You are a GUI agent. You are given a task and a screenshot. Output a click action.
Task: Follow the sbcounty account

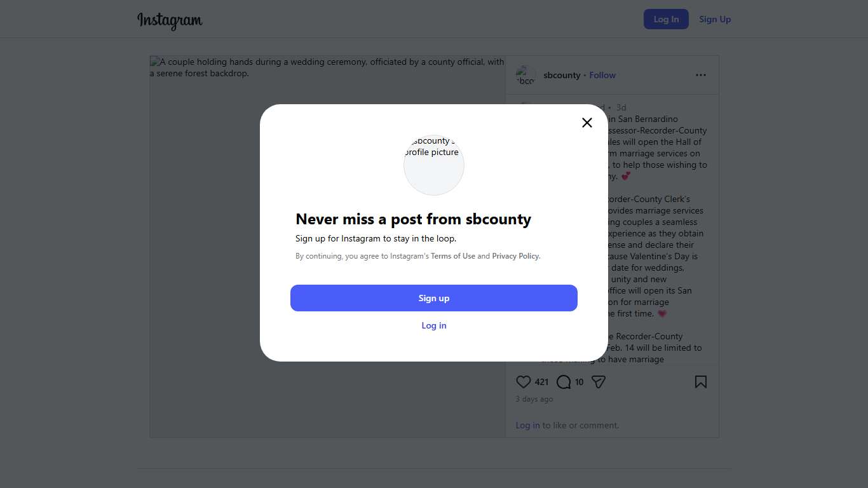click(x=602, y=75)
